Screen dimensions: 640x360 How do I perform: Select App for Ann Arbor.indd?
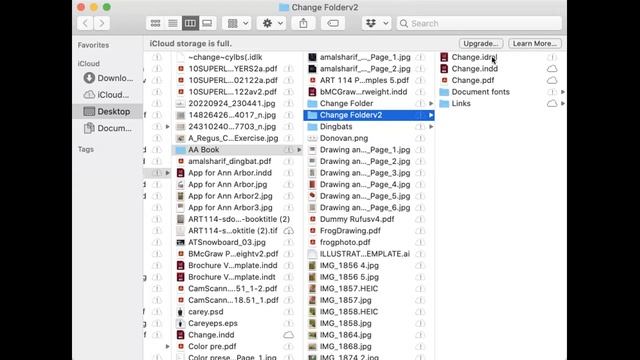(229, 173)
